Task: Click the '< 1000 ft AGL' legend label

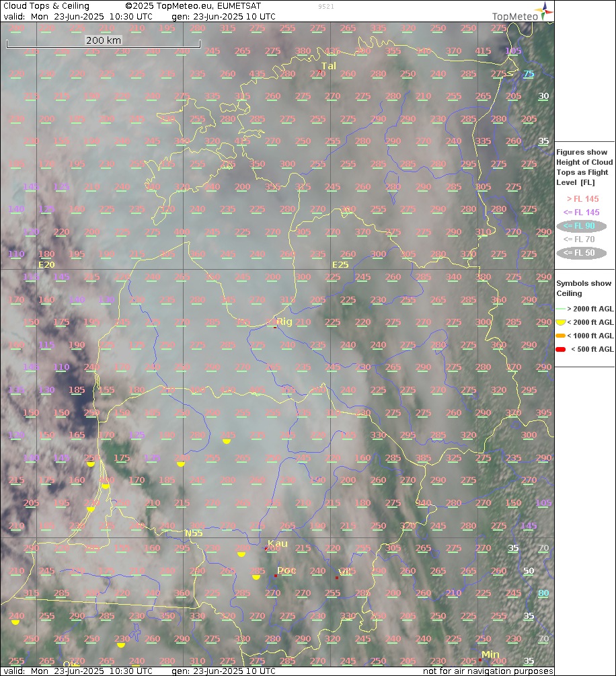Action: [590, 336]
